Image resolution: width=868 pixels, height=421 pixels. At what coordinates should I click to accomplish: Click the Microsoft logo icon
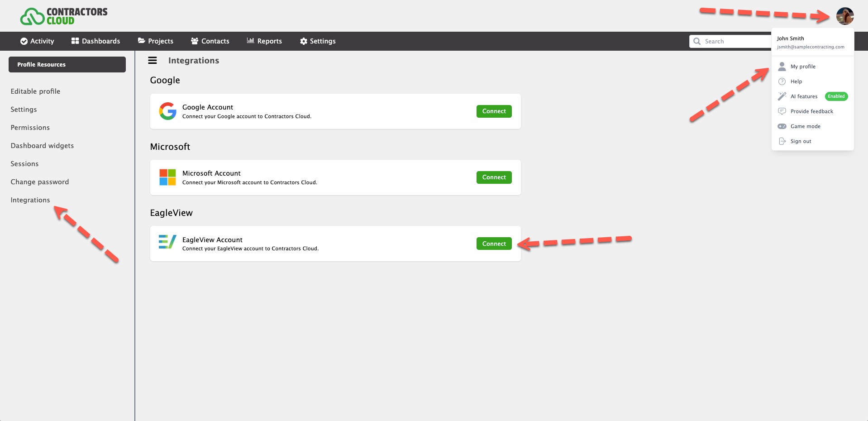coord(167,177)
